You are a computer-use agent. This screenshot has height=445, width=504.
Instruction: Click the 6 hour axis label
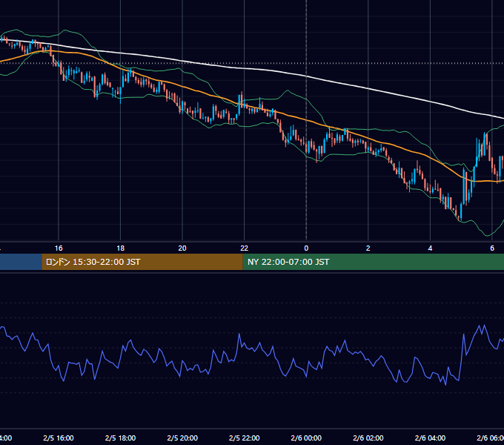tap(492, 248)
